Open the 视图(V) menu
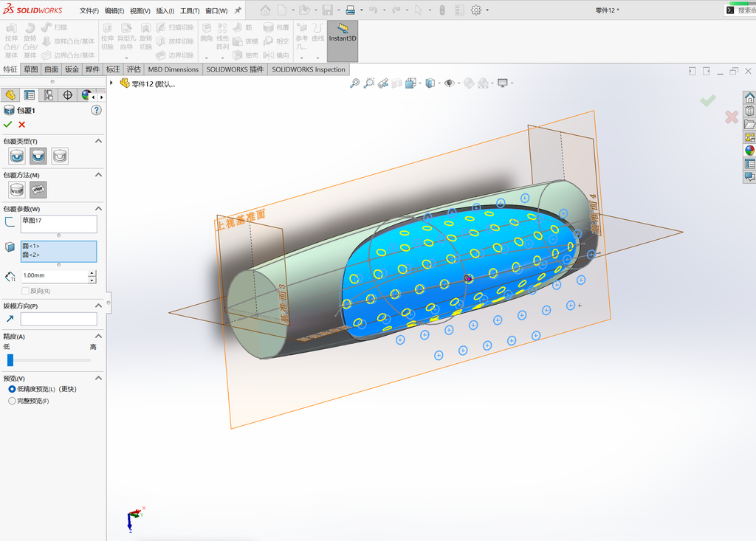This screenshot has width=756, height=541. click(x=140, y=10)
